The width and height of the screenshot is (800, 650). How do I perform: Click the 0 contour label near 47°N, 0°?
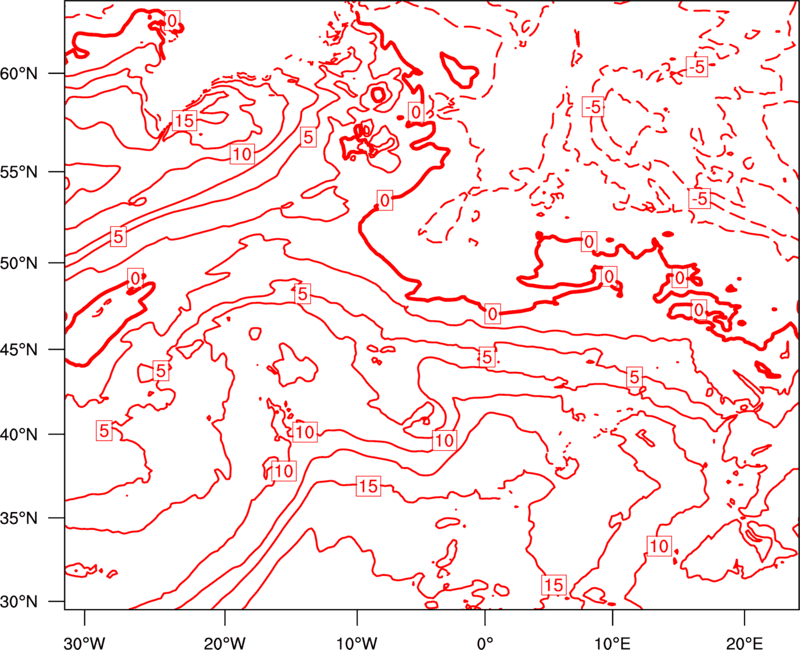(492, 314)
